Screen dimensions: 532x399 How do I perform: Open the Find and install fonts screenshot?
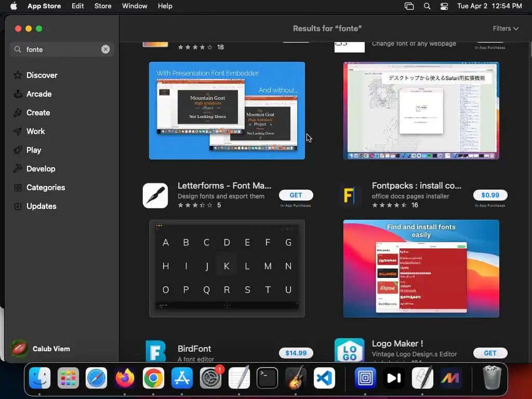[x=421, y=269]
